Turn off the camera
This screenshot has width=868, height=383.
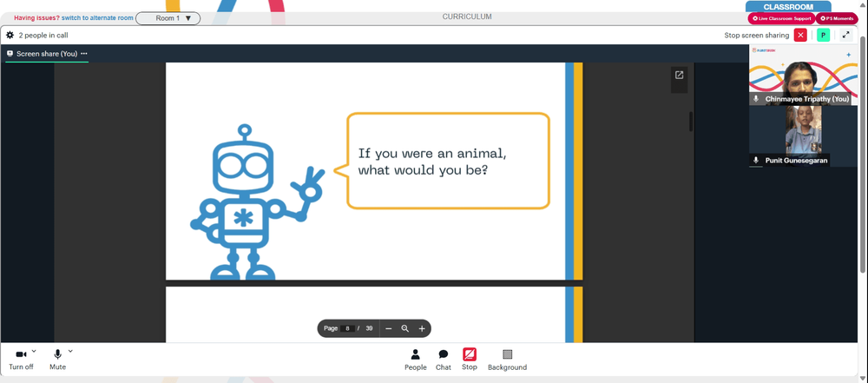(x=21, y=360)
